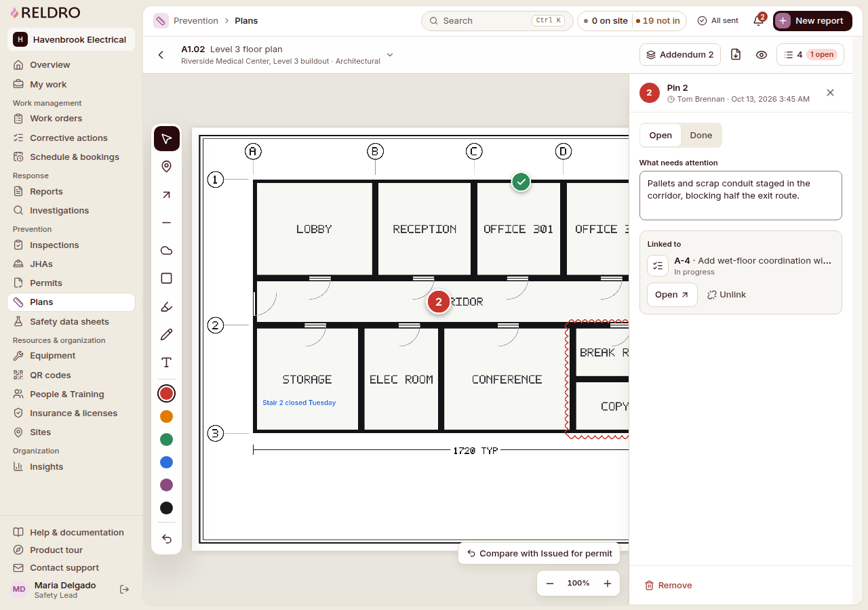Open Permits
Image resolution: width=868 pixels, height=610 pixels.
click(71, 283)
